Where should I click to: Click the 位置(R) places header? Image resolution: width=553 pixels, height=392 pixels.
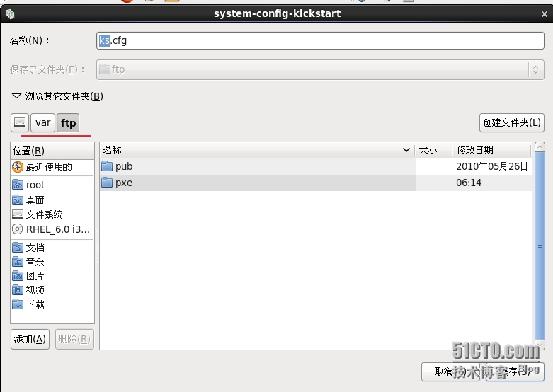(52, 151)
